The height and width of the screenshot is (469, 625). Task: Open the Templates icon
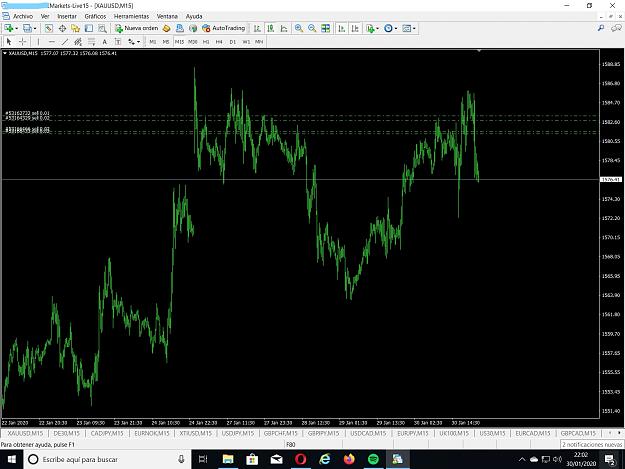[x=407, y=28]
